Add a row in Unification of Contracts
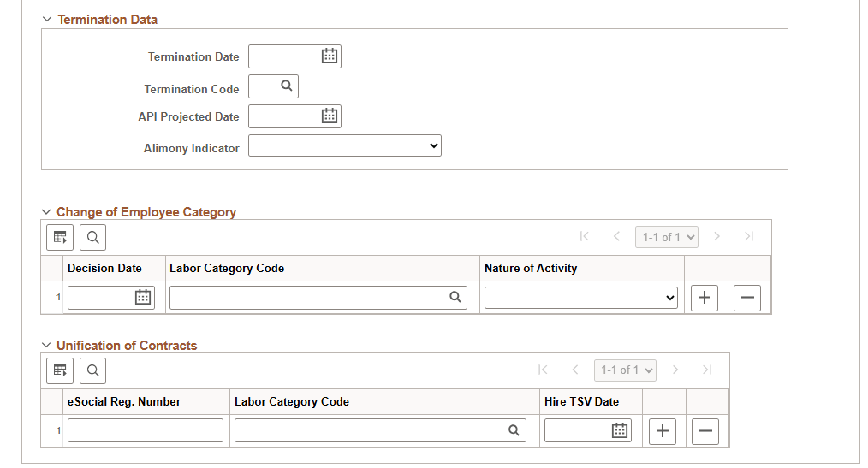This screenshot has height=468, width=868. click(x=663, y=431)
